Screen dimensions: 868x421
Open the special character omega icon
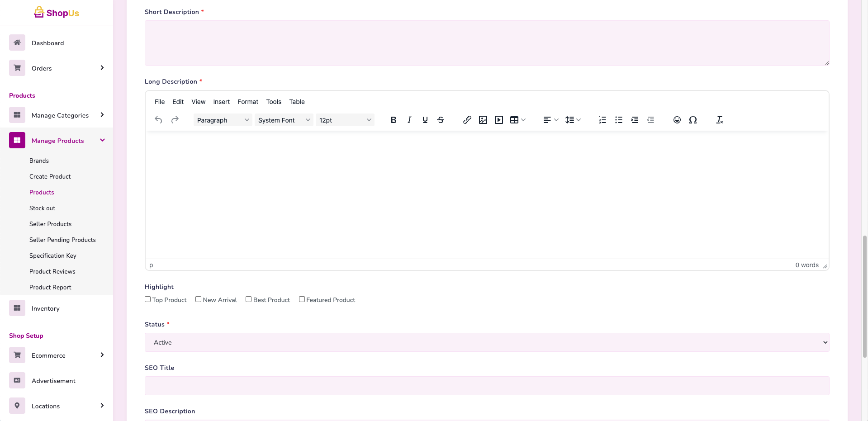pyautogui.click(x=693, y=120)
